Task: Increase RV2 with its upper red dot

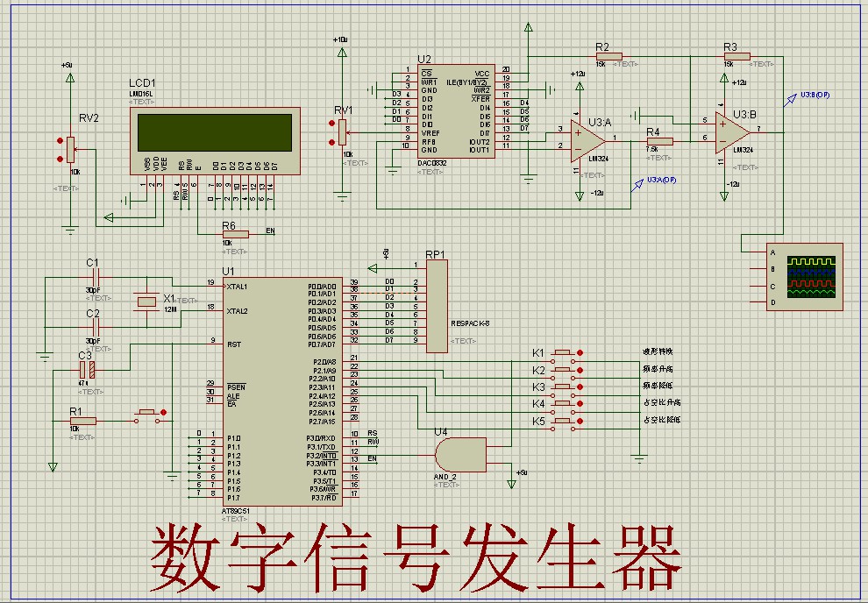Action: (60, 141)
